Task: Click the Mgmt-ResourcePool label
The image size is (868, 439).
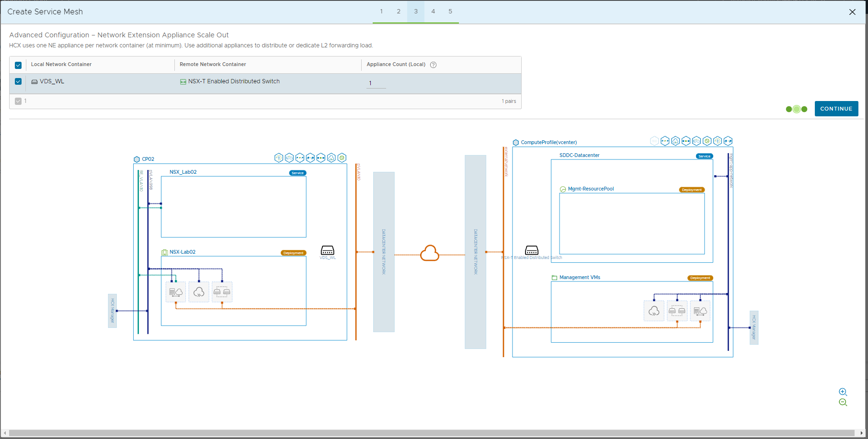Action: click(x=591, y=189)
